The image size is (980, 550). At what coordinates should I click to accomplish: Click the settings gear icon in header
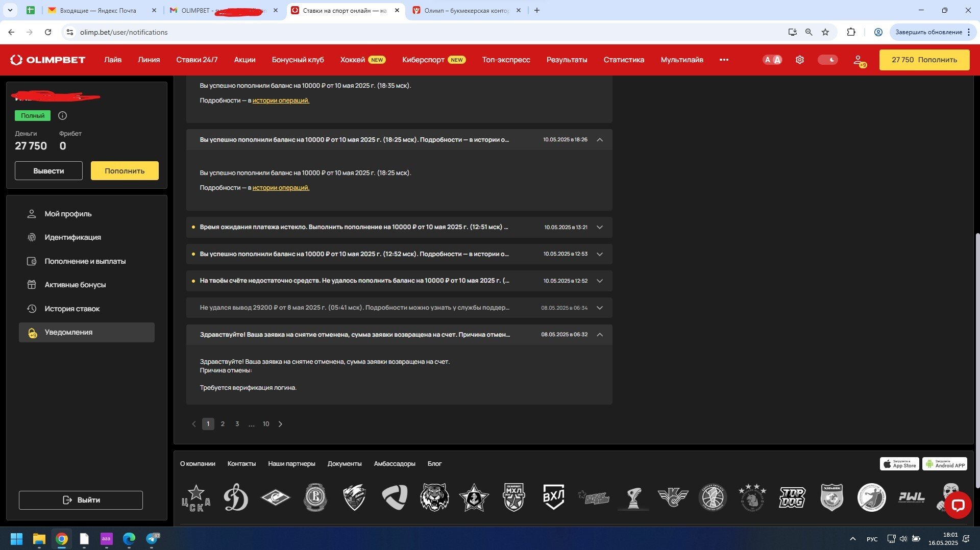tap(799, 60)
